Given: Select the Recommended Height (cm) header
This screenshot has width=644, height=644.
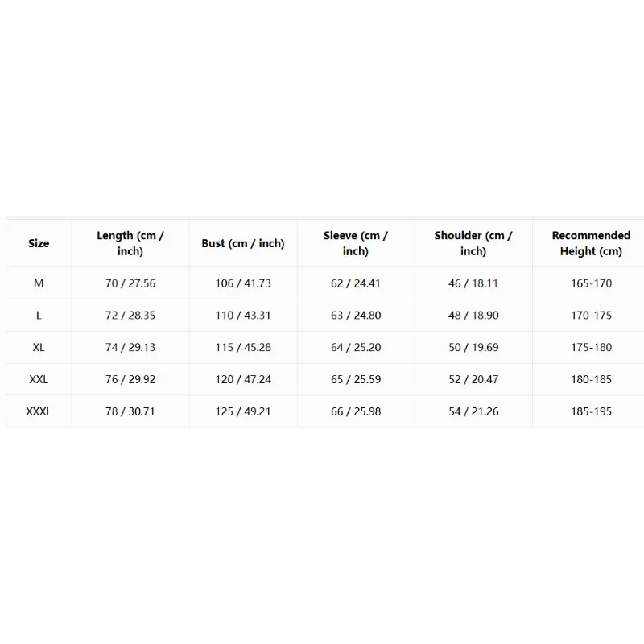Looking at the screenshot, I should [591, 243].
